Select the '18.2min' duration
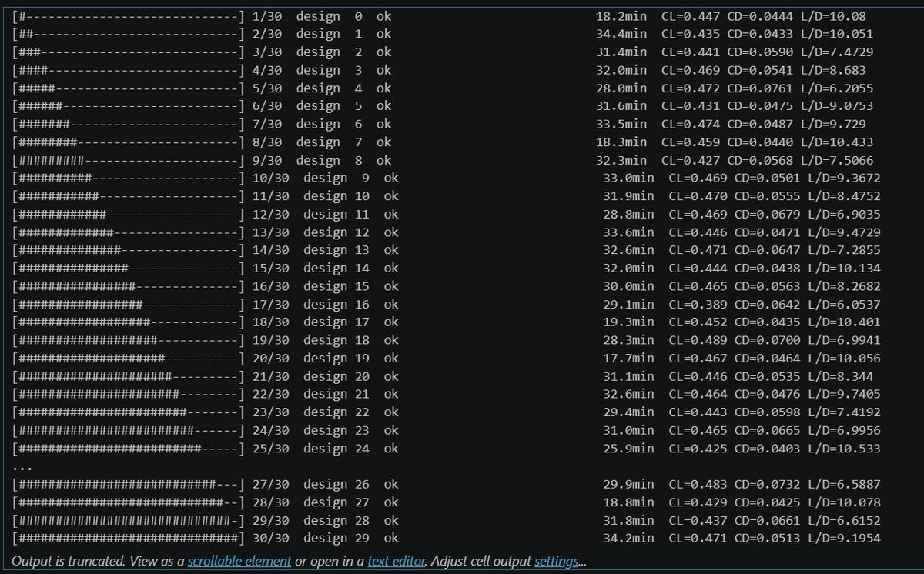924x574 pixels. 621,16
